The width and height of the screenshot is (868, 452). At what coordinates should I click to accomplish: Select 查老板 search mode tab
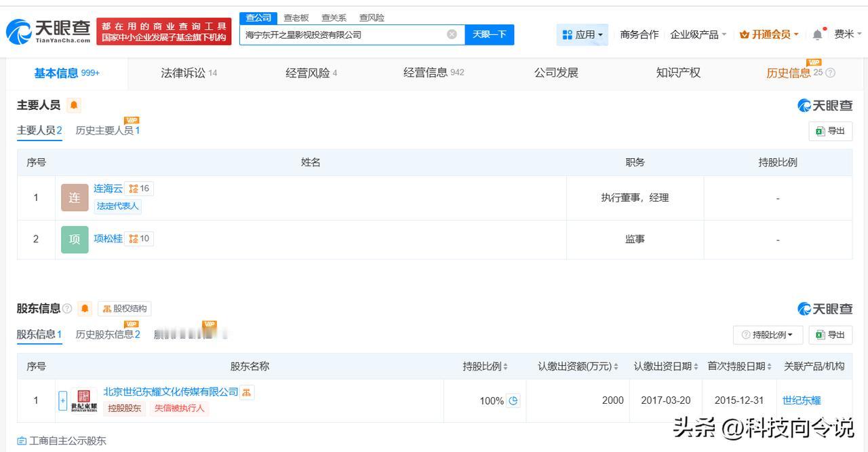point(296,18)
